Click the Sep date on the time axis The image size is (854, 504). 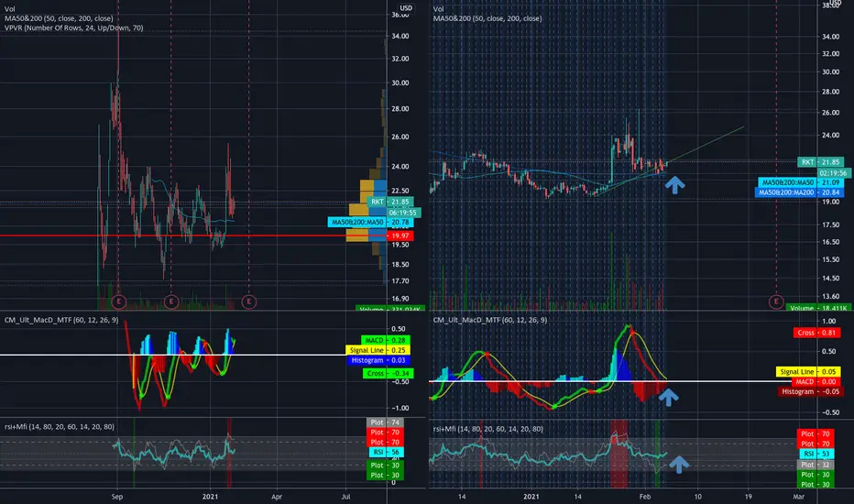[117, 497]
